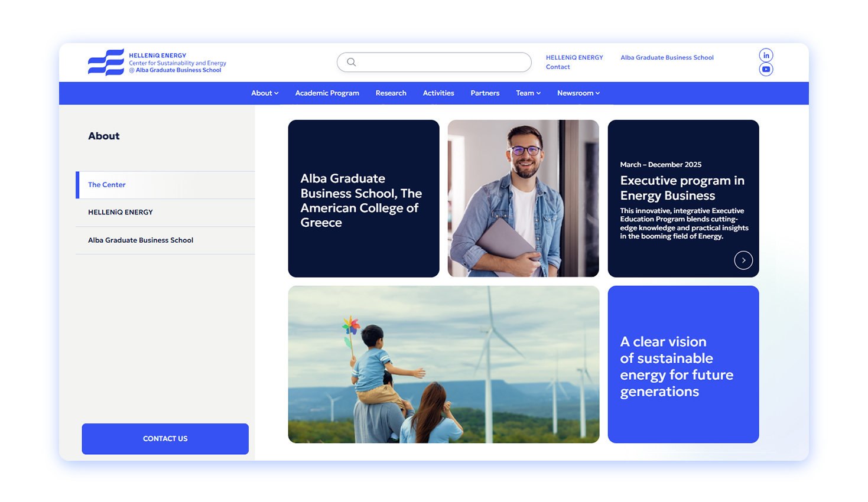Screen dimensions: 868x502
Task: Open HELLENiQ ENERGY from the About sidebar
Action: tap(120, 212)
